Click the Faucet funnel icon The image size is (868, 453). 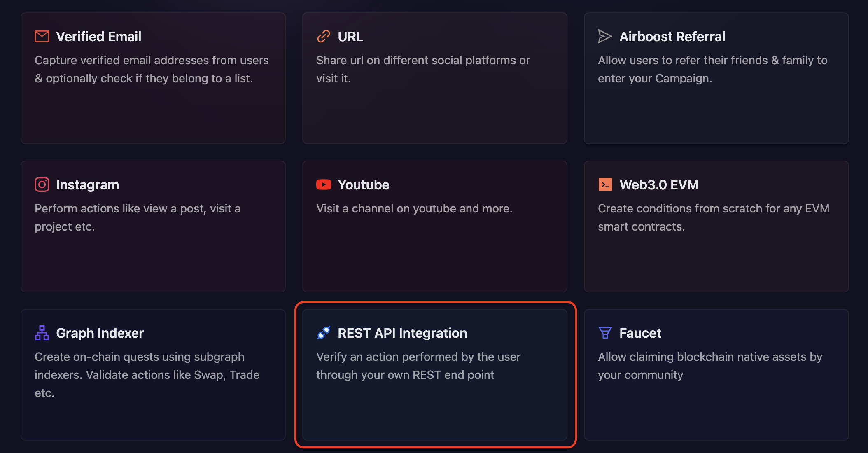[605, 333]
